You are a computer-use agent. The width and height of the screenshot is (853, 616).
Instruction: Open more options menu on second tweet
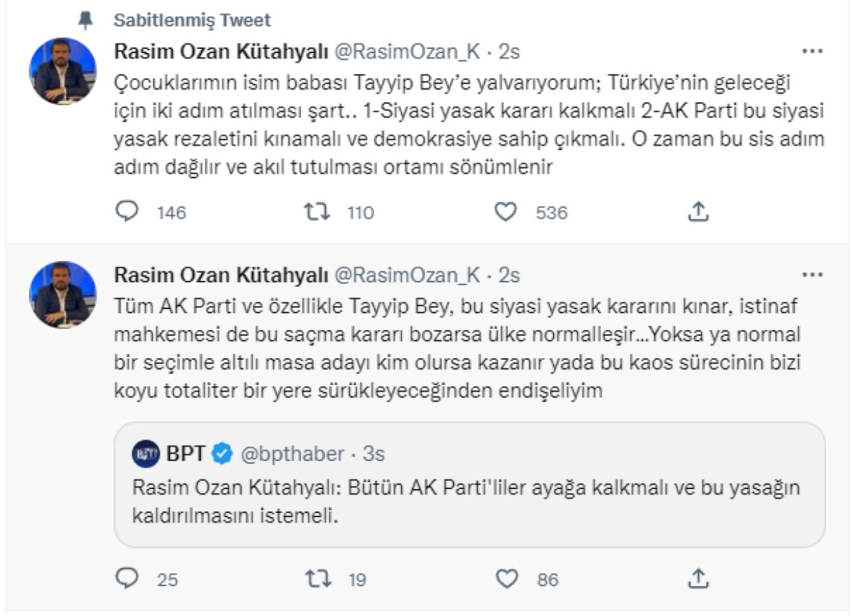pyautogui.click(x=812, y=275)
